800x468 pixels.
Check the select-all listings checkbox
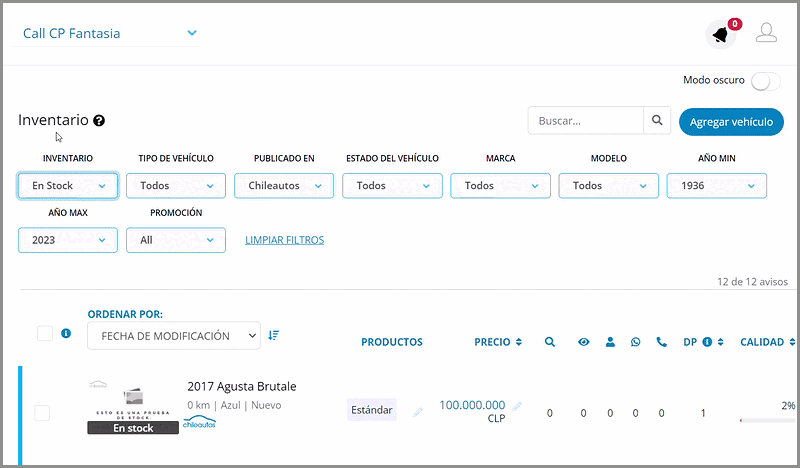45,334
